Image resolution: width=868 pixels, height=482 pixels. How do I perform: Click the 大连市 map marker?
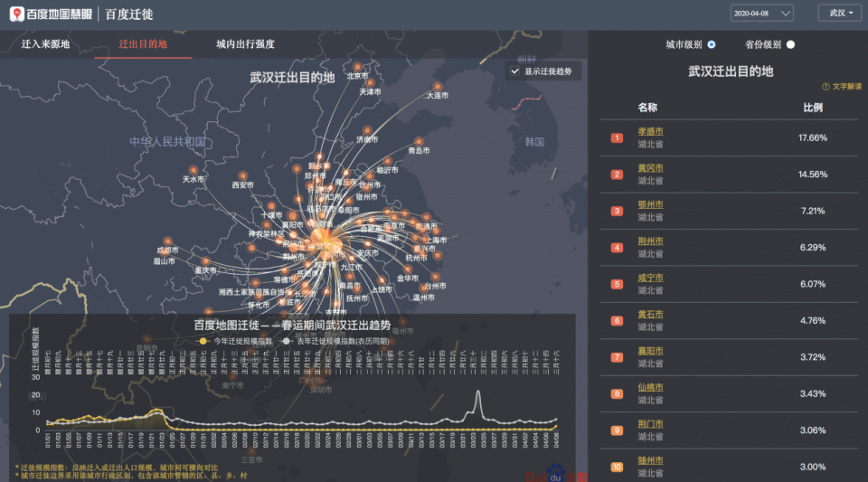pos(438,86)
